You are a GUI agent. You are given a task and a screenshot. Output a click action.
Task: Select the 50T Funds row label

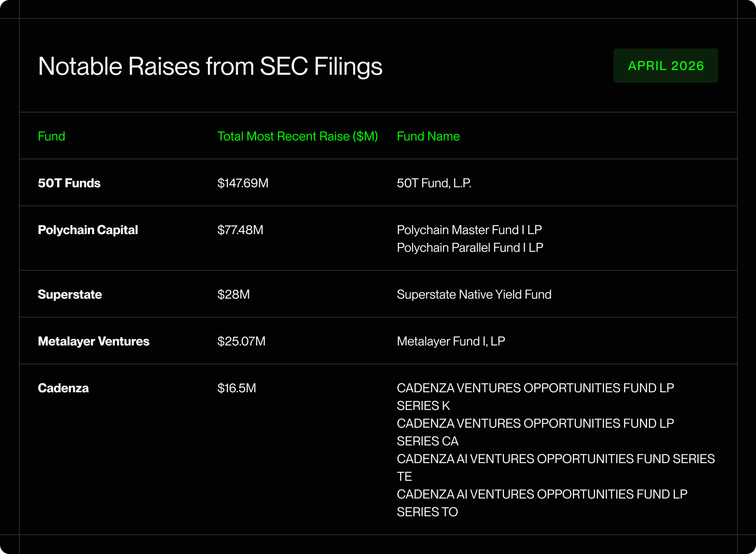click(x=69, y=183)
